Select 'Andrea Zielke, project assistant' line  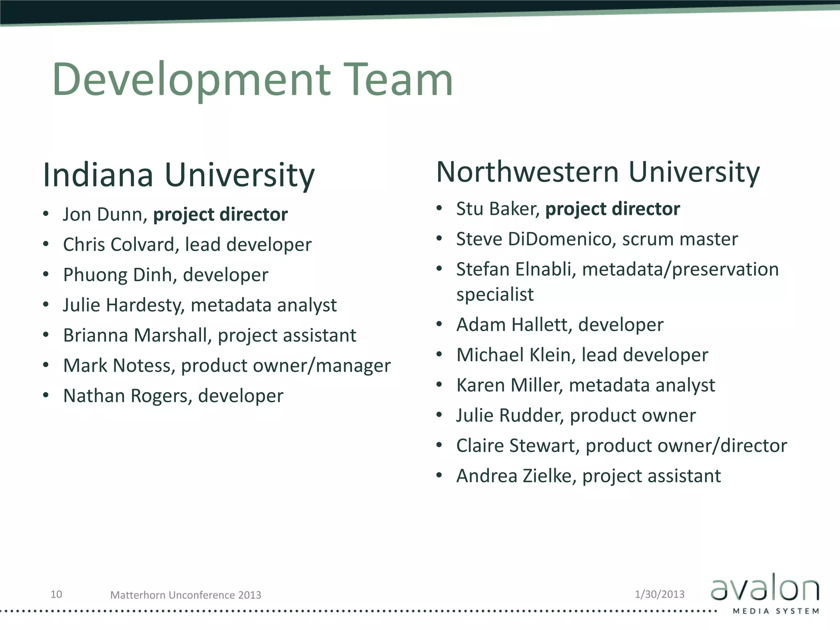589,476
